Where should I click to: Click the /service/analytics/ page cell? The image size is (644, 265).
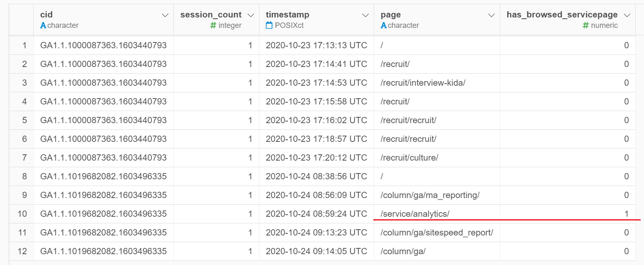click(x=415, y=214)
